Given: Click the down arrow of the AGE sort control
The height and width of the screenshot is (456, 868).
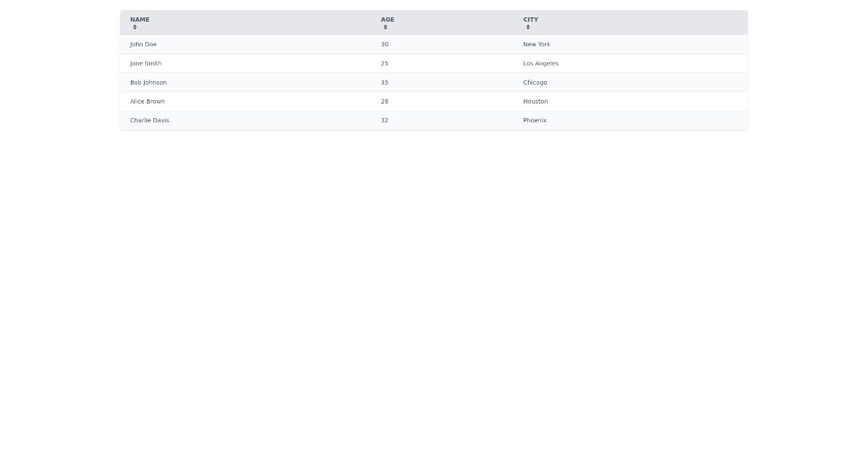Looking at the screenshot, I should tap(385, 29).
